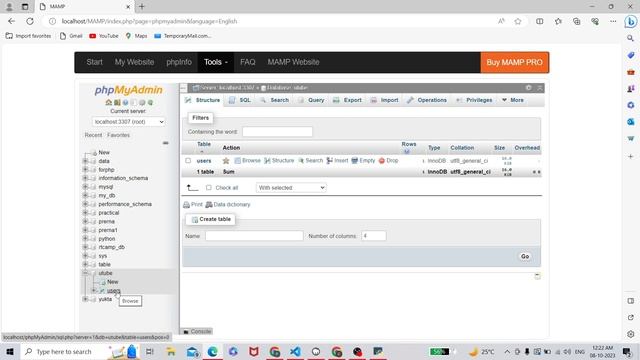Click the browser back arrow
Image resolution: width=640 pixels, height=360 pixels.
[11, 21]
